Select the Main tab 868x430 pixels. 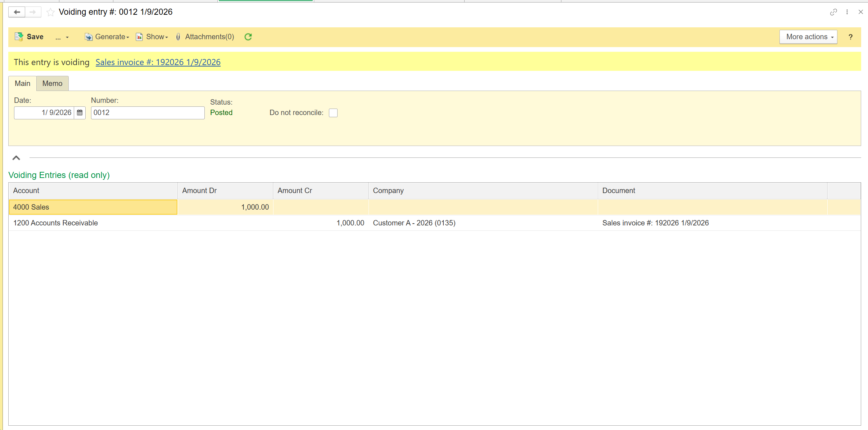point(22,83)
